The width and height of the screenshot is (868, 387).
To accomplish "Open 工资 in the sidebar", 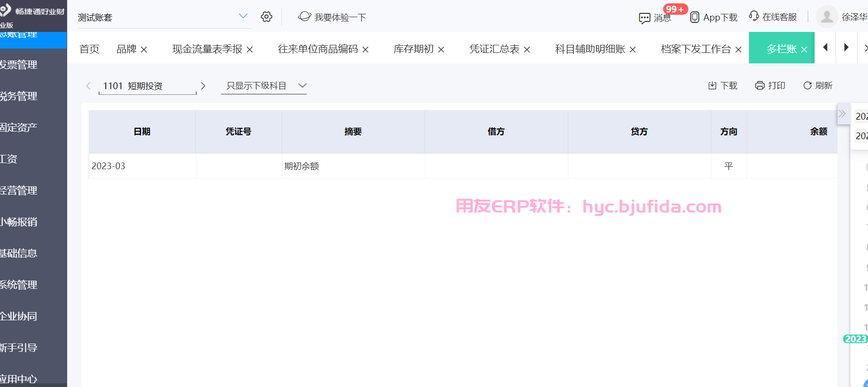I will (x=9, y=159).
